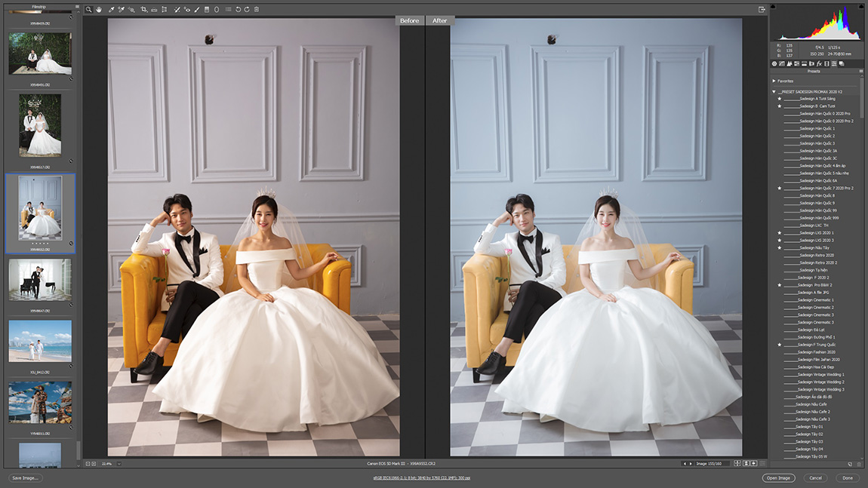Select the Zoom tool in toolbar
This screenshot has width=868, height=488.
point(88,10)
